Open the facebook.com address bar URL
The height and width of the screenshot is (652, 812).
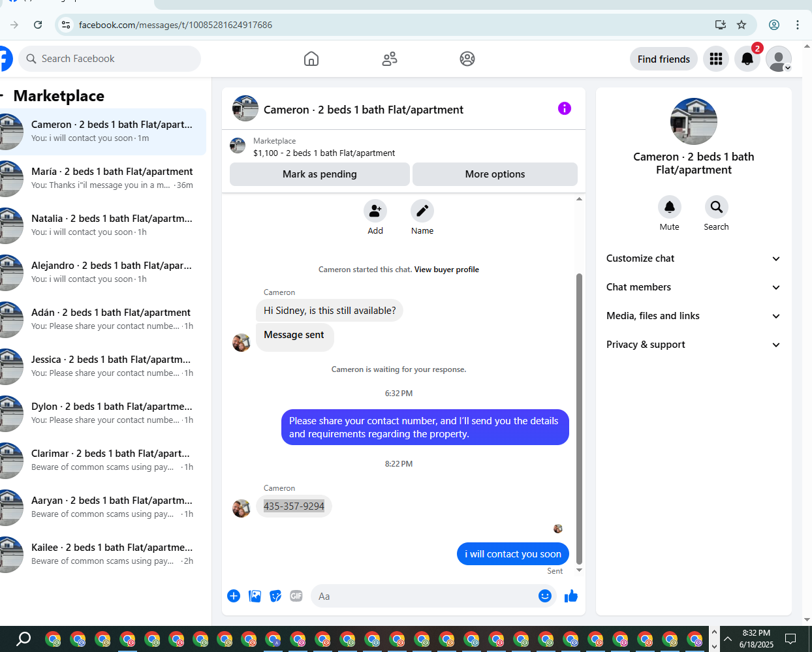pyautogui.click(x=176, y=25)
